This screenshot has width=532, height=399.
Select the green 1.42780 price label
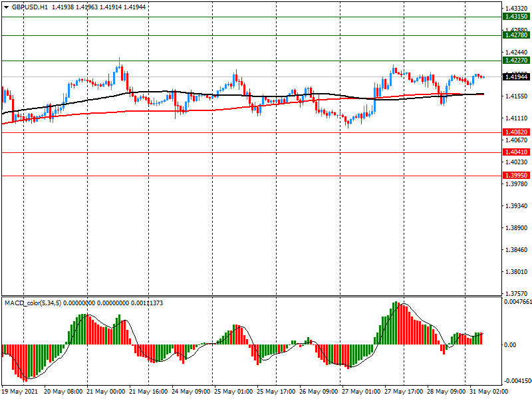(x=515, y=35)
